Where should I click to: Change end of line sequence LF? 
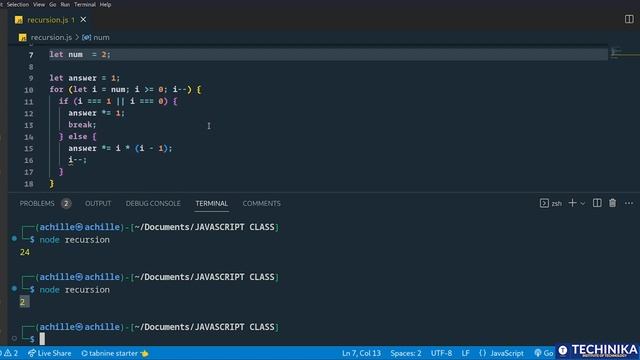(x=465, y=353)
